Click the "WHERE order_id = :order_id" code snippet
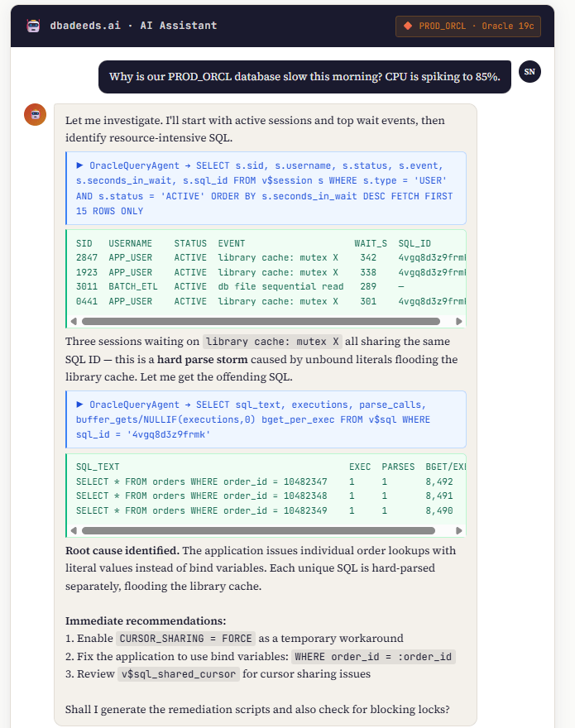 374,657
